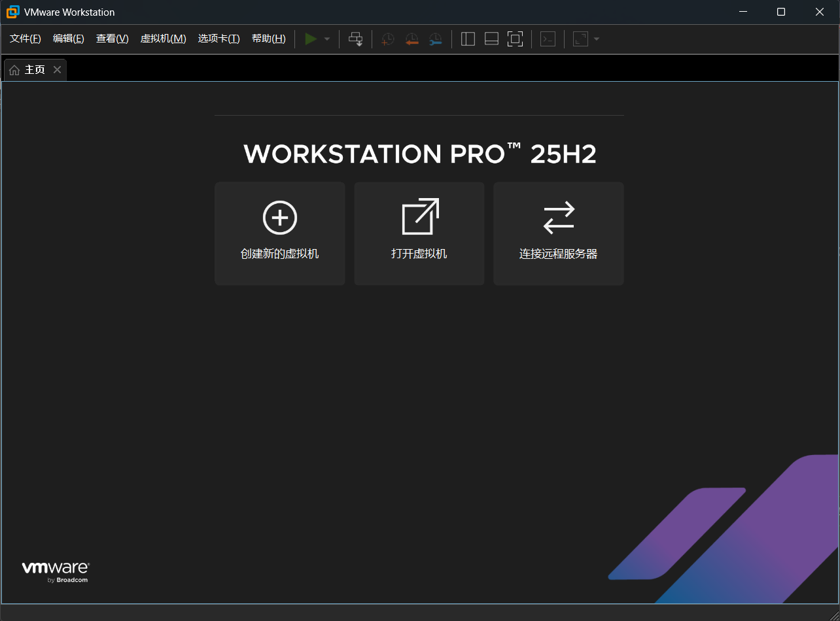Image resolution: width=840 pixels, height=621 pixels.
Task: Open the 文件(F) menu
Action: 26,39
